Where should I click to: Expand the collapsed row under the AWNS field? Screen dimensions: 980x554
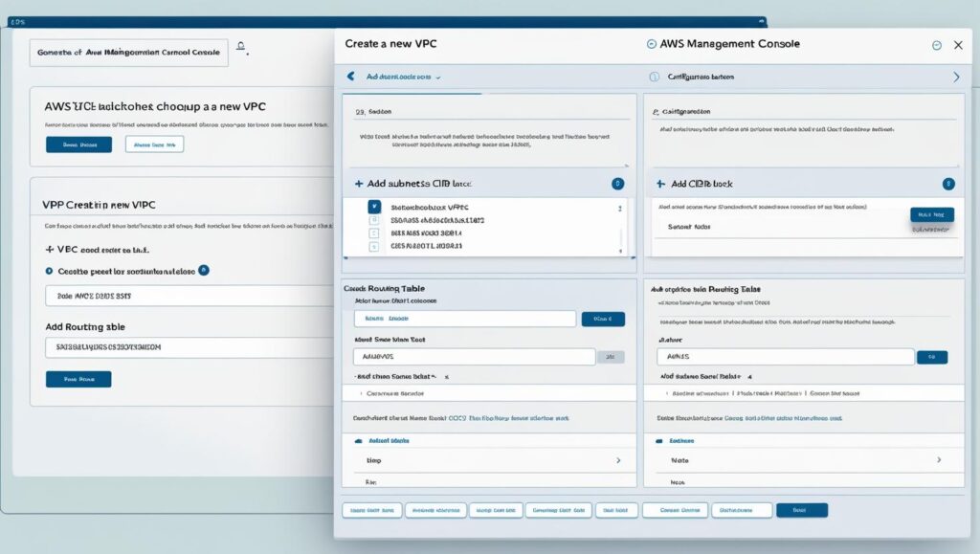tap(804, 393)
